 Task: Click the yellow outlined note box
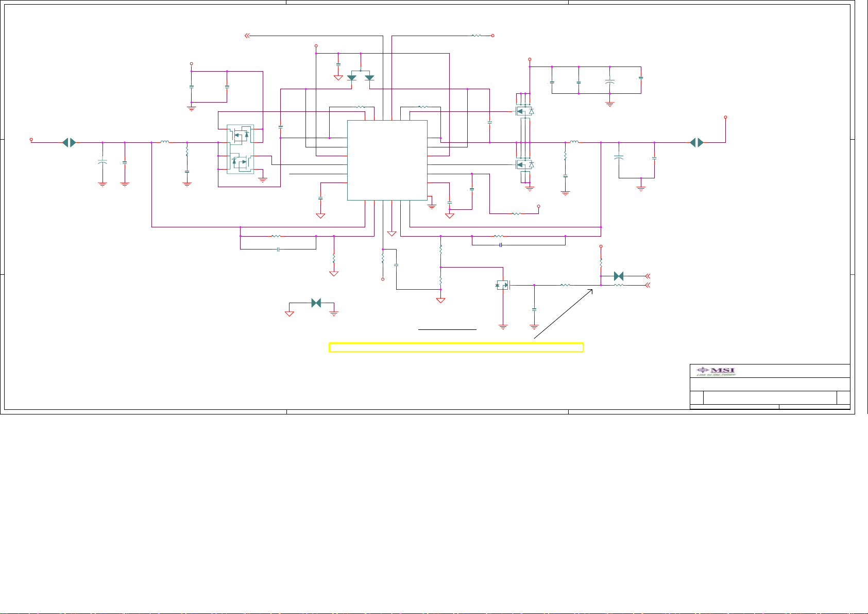[x=456, y=347]
